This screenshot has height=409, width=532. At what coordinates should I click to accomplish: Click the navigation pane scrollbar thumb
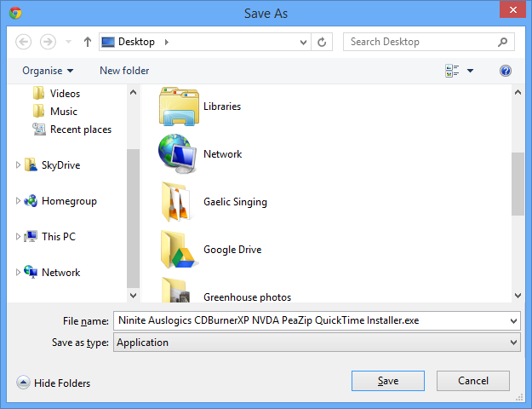[x=134, y=218]
